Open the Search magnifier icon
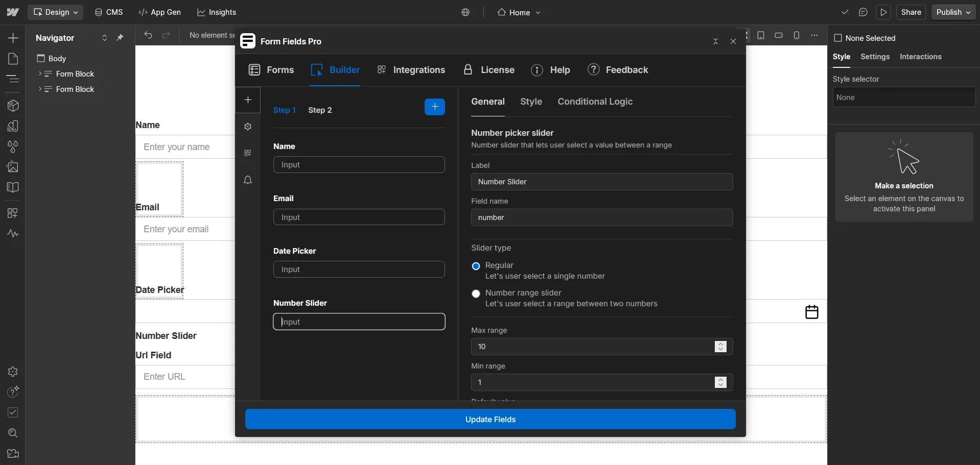 [13, 433]
